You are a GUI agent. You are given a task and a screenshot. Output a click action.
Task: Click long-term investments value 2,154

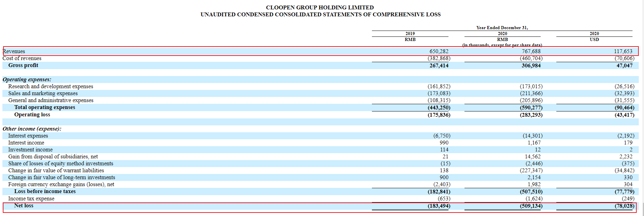click(534, 177)
